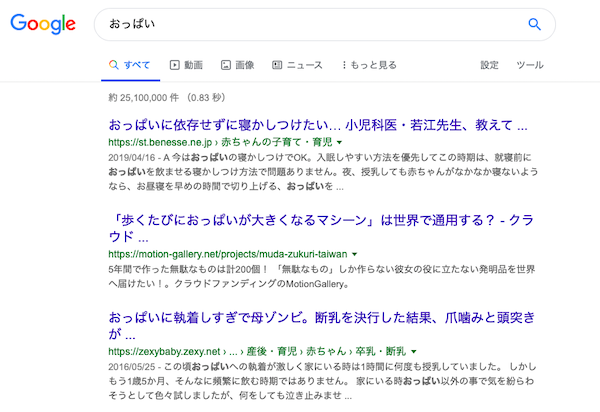
Task: Click the blue magnifier search icon
Action: click(534, 24)
